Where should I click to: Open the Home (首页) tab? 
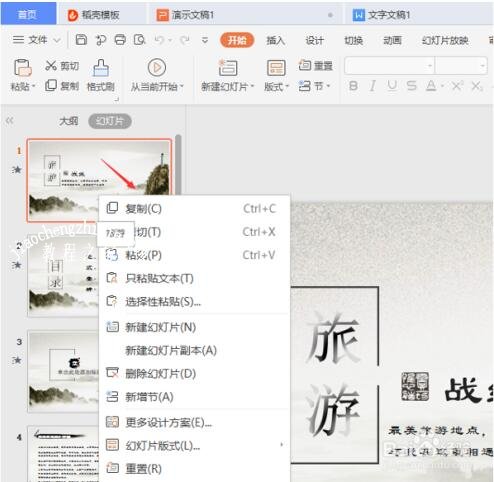[x=28, y=14]
